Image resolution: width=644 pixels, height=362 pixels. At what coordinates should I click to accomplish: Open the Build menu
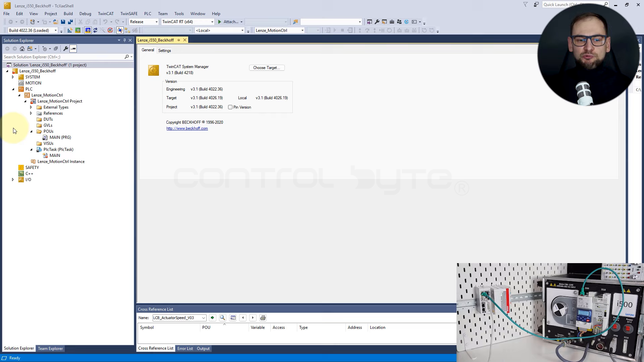coord(68,14)
